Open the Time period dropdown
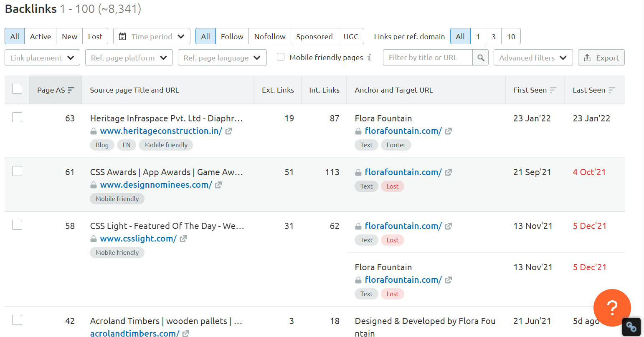644x337 pixels. click(152, 36)
